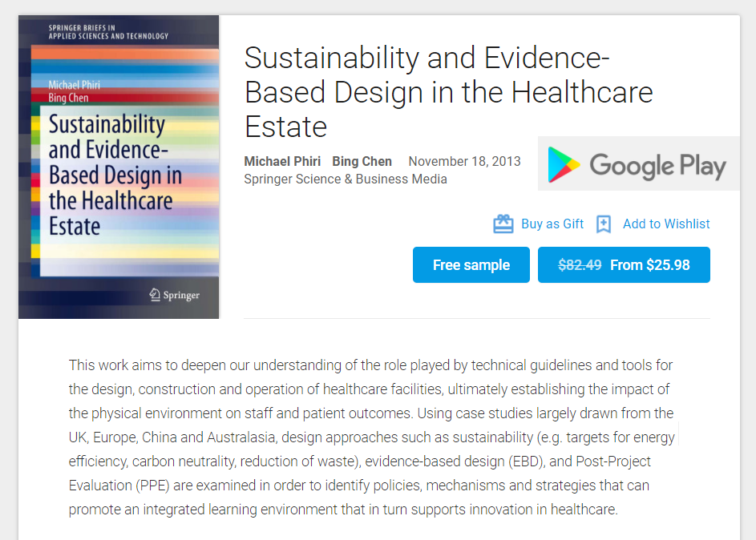Click the crossed-out $82.49 original price
This screenshot has height=540, width=756.
click(580, 265)
